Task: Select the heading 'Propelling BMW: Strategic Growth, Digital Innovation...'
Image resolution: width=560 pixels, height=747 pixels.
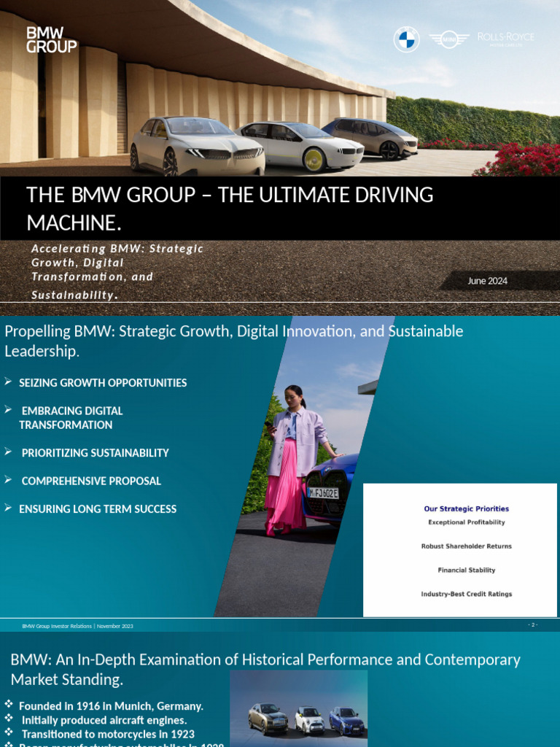Action: [234, 341]
